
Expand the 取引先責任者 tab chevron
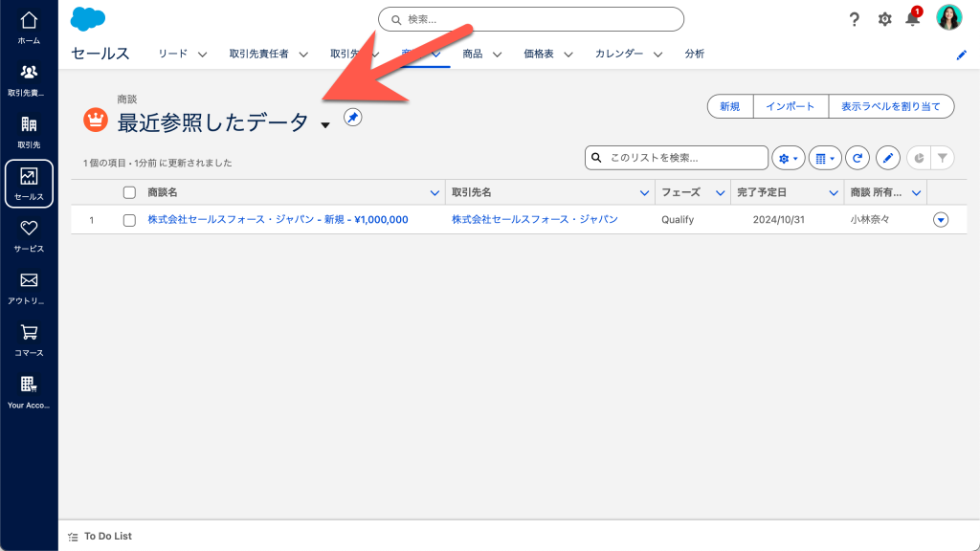pos(303,55)
